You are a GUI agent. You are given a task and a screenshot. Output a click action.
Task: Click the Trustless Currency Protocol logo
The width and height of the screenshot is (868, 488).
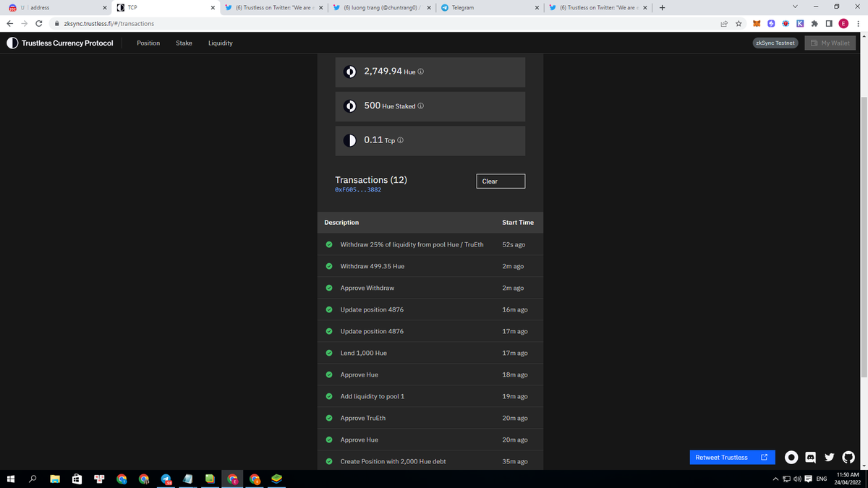click(60, 43)
